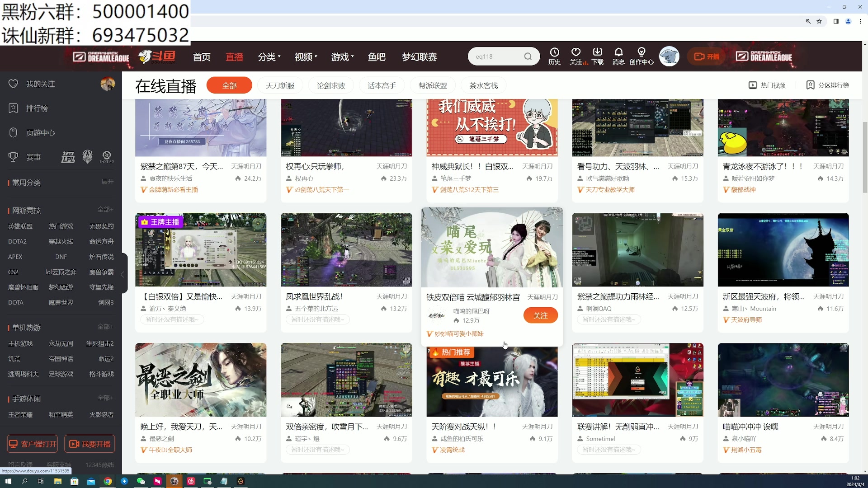Collapse the sidebar using the chevron arrow
This screenshot has height=488, width=868.
pyautogui.click(x=122, y=274)
